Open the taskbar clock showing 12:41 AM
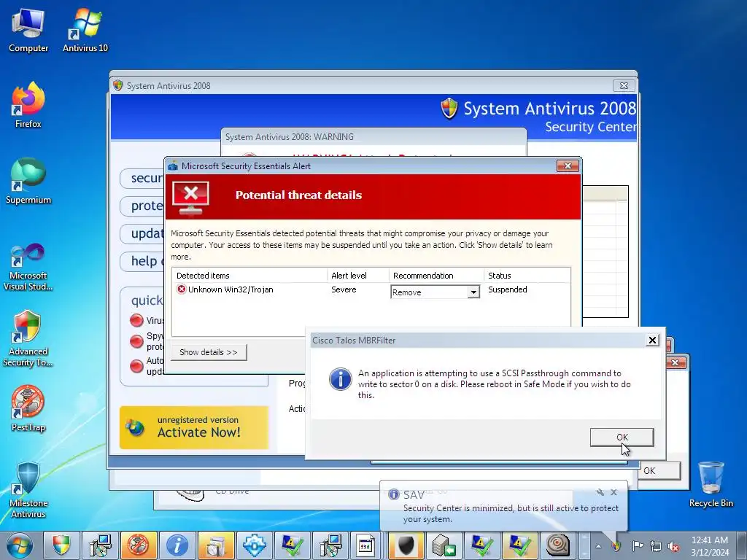The width and height of the screenshot is (747, 560). (710, 545)
